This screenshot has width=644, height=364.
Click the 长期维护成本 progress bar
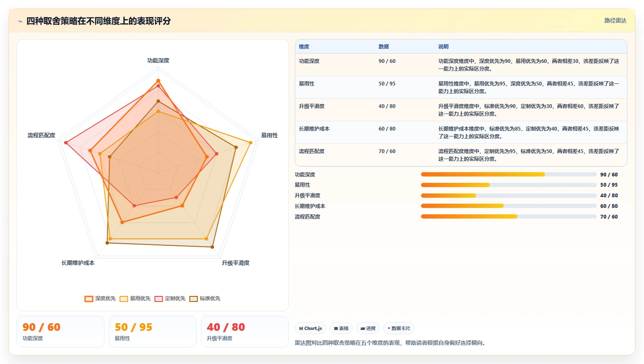[x=509, y=206]
